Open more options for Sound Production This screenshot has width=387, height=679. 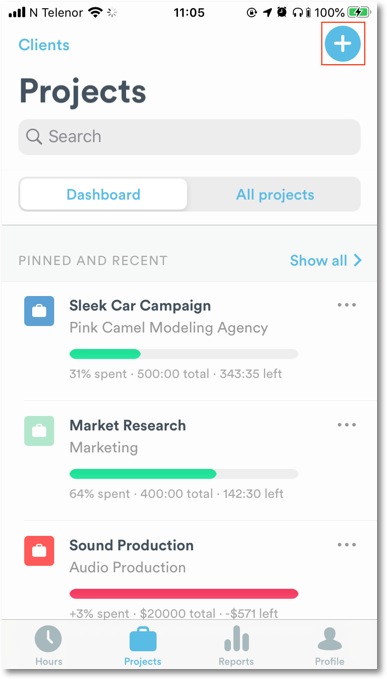[347, 545]
